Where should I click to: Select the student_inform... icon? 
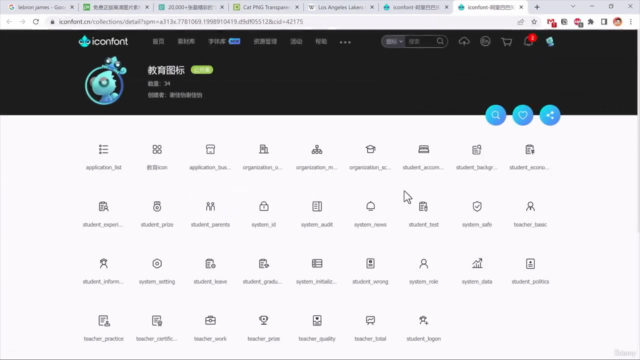pos(104,264)
